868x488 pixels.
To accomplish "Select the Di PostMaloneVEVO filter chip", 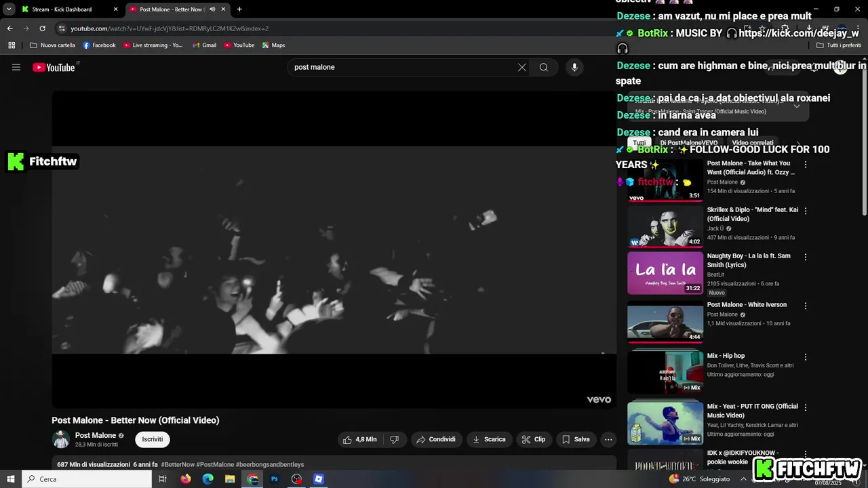I will [689, 143].
